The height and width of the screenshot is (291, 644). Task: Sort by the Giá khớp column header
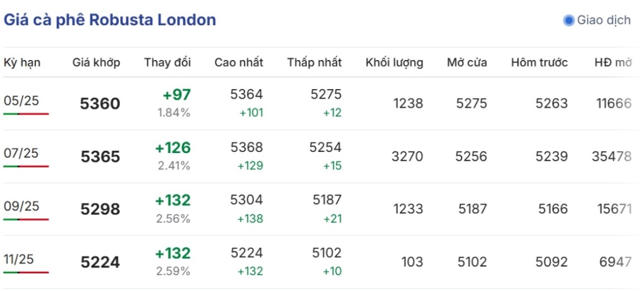pyautogui.click(x=96, y=62)
